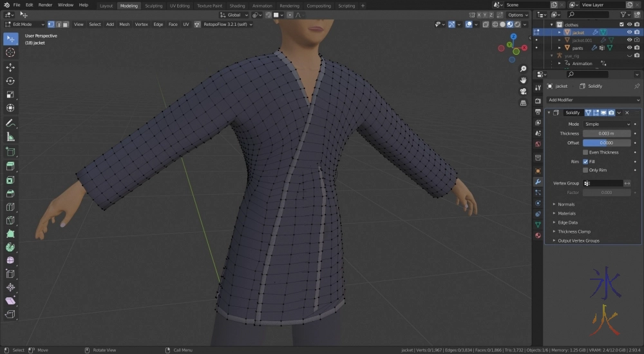Uncheck the Rim Fill checkbox
This screenshot has height=354, width=644.
(x=585, y=161)
